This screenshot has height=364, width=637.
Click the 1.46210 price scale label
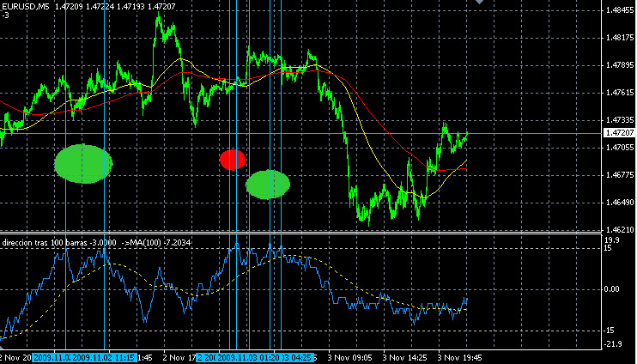[x=620, y=230]
